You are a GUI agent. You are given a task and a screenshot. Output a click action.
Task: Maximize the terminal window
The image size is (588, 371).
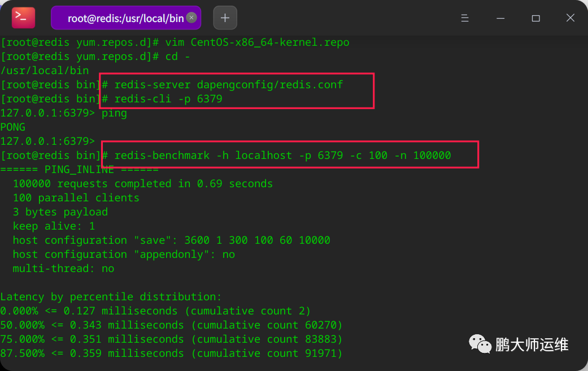[x=536, y=18]
